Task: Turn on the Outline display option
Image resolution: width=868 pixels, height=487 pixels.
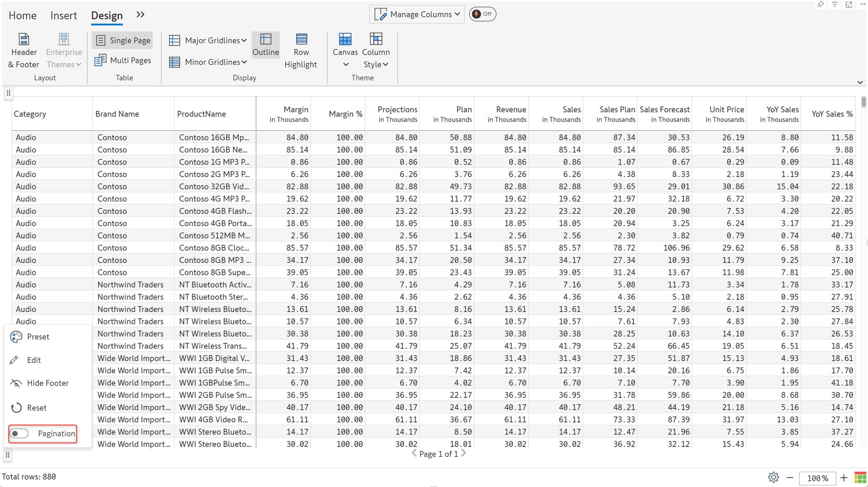Action: point(265,45)
